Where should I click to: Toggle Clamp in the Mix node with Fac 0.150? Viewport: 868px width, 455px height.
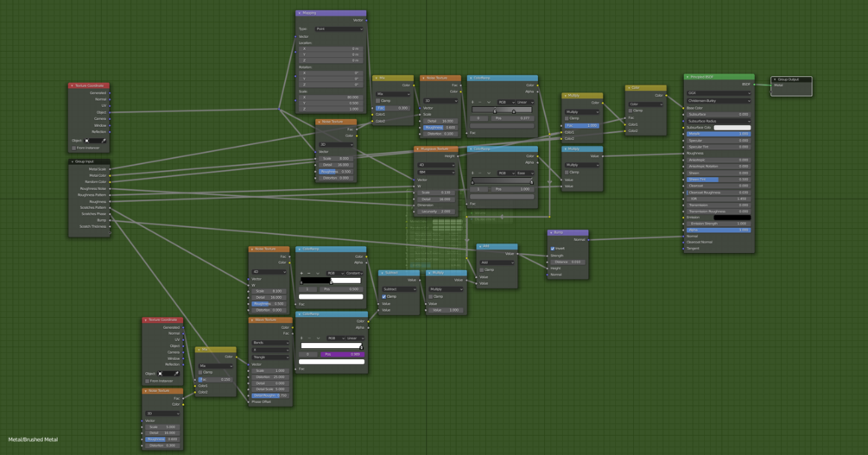click(x=200, y=372)
